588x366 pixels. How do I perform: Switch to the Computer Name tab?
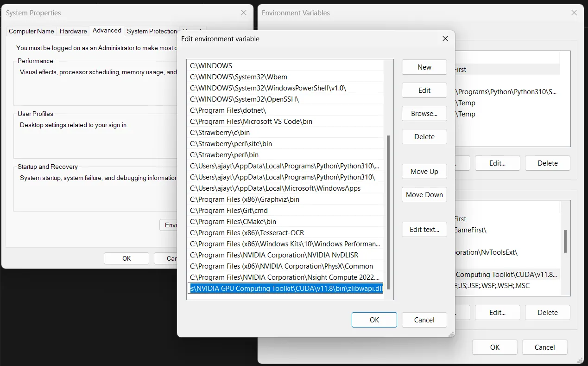(x=32, y=31)
